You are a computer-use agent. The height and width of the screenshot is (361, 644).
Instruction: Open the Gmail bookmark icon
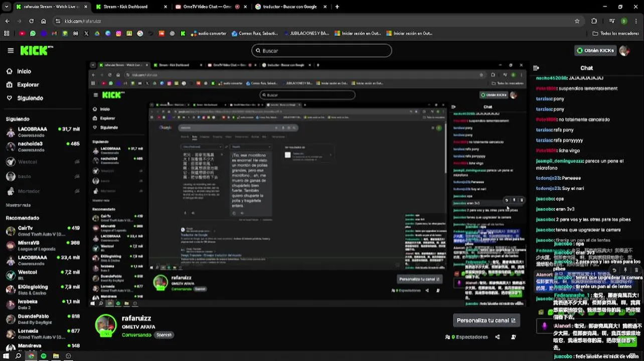point(54,34)
